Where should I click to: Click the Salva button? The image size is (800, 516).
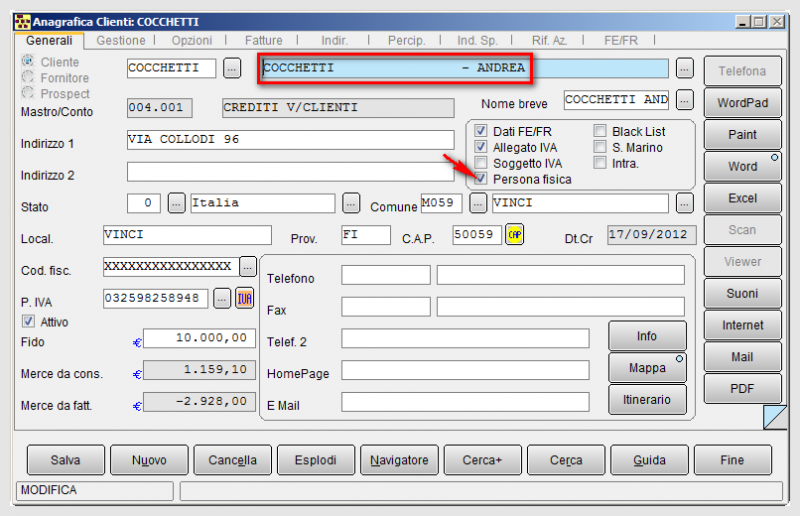point(66,460)
